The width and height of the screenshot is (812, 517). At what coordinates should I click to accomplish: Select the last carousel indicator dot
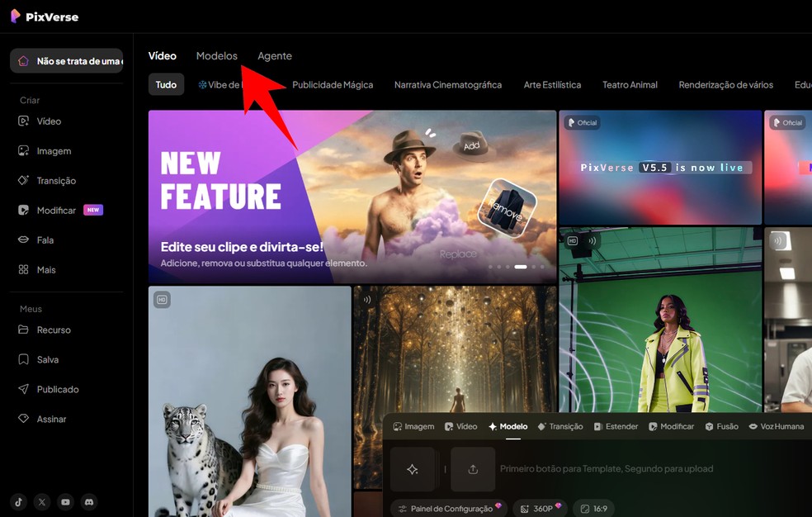point(542,267)
